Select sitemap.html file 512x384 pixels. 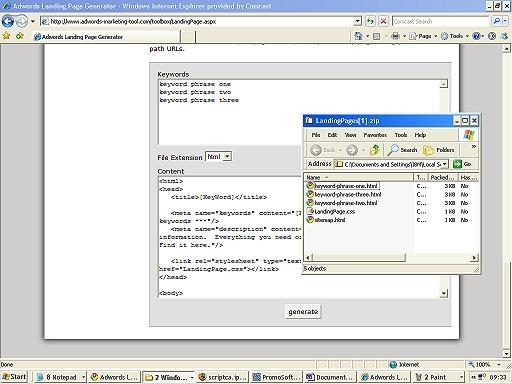click(326, 220)
